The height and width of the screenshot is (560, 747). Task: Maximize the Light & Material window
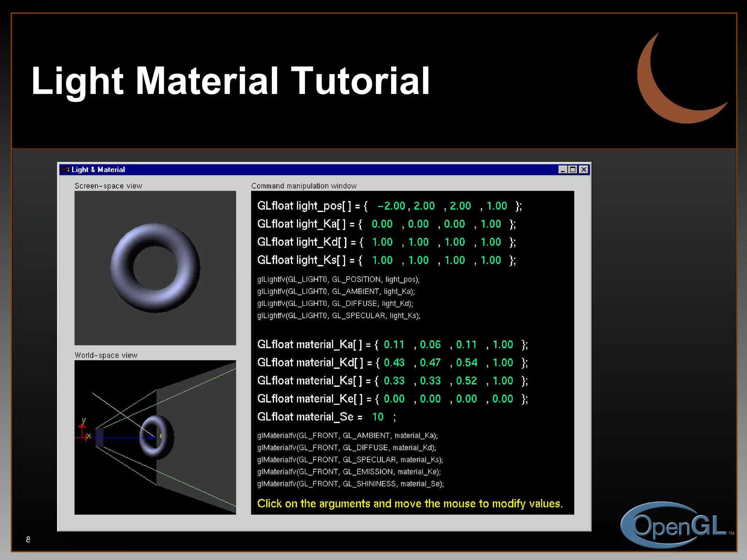point(573,170)
